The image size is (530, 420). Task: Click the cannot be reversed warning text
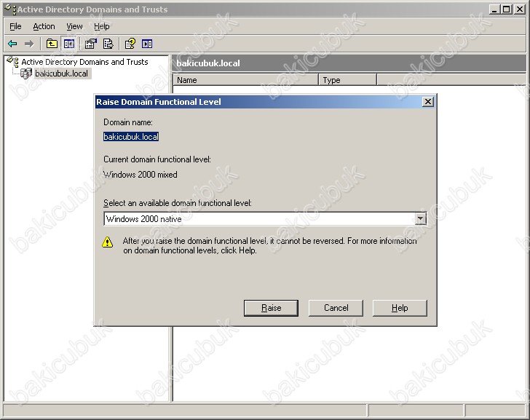pos(269,245)
